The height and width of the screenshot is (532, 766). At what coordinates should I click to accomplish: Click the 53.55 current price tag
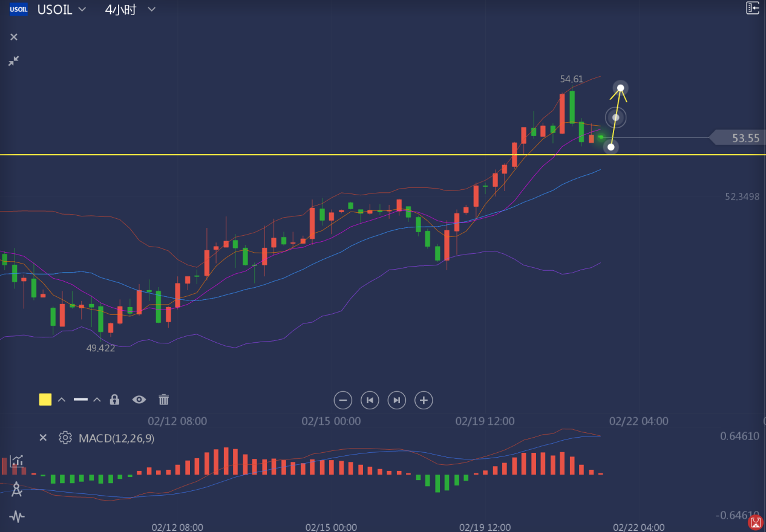click(738, 138)
